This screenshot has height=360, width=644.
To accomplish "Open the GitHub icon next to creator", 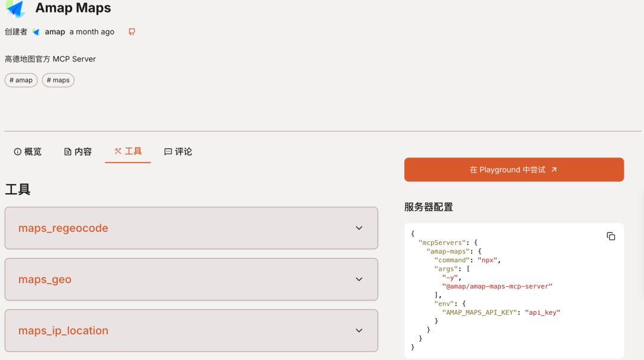I will click(132, 32).
